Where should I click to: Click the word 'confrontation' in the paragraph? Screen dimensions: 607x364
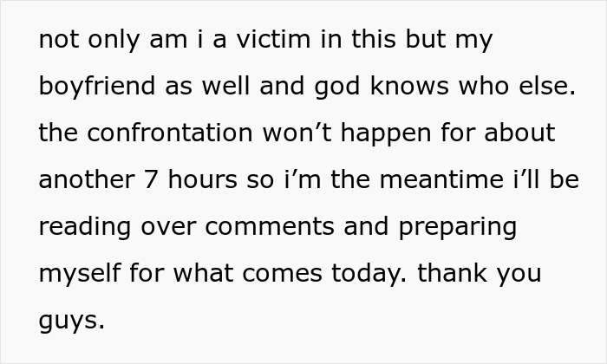[x=170, y=133]
